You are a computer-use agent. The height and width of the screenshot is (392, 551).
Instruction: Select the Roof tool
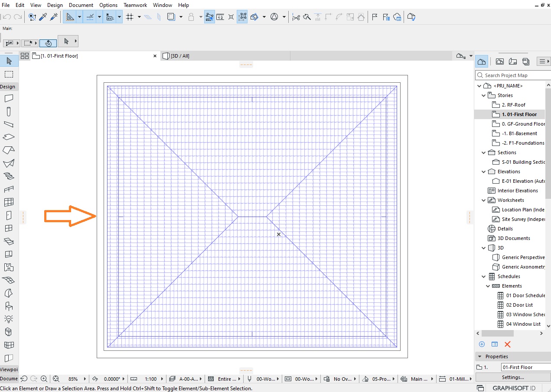9,150
